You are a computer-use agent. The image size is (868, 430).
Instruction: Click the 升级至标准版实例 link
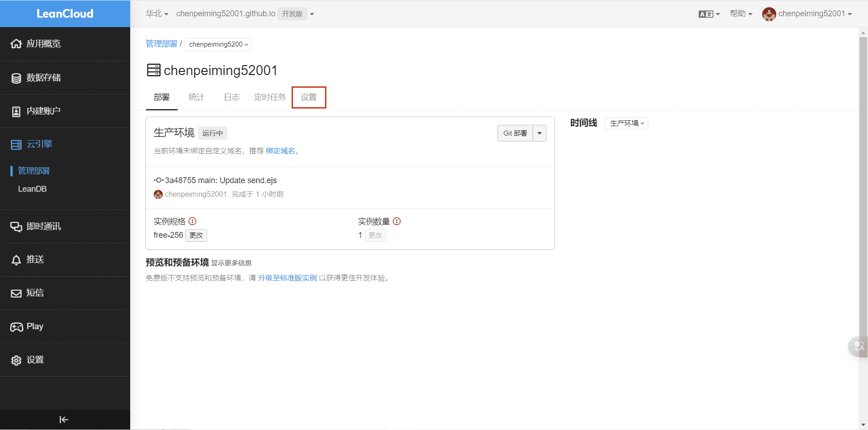[x=287, y=278]
